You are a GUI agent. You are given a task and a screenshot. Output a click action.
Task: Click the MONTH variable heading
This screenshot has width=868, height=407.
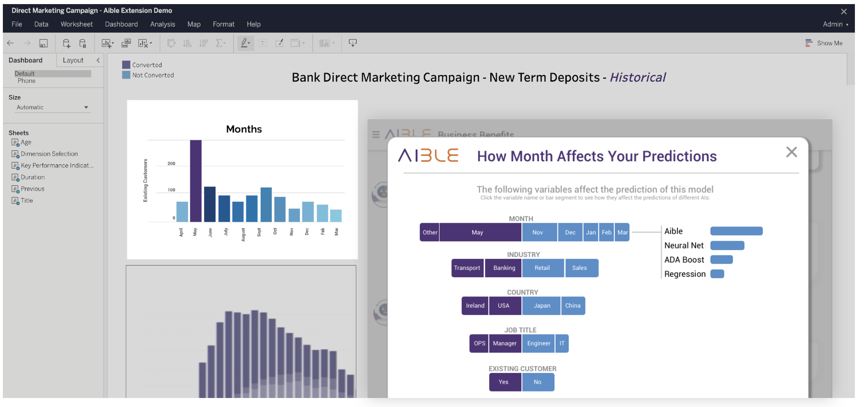pyautogui.click(x=521, y=219)
